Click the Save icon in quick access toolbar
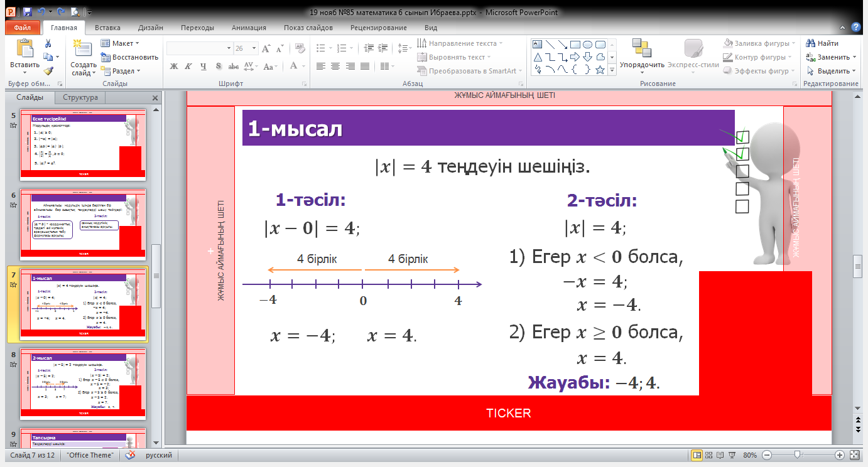 coord(26,12)
